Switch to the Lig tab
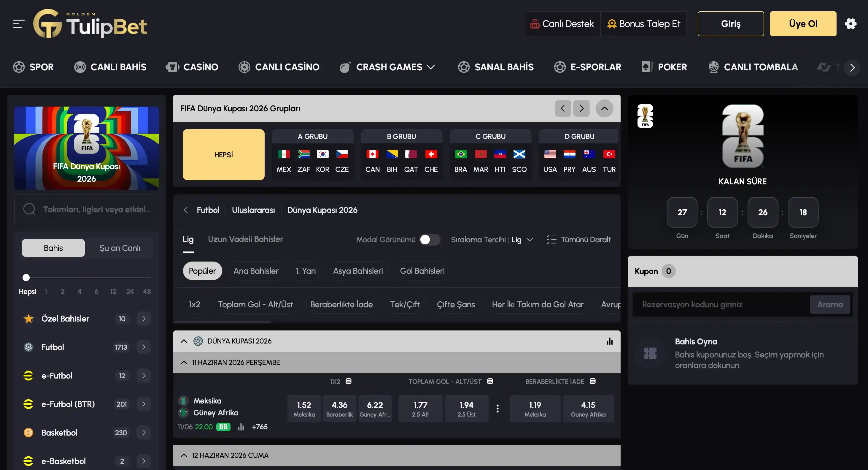Viewport: 868px width, 470px height. 188,239
